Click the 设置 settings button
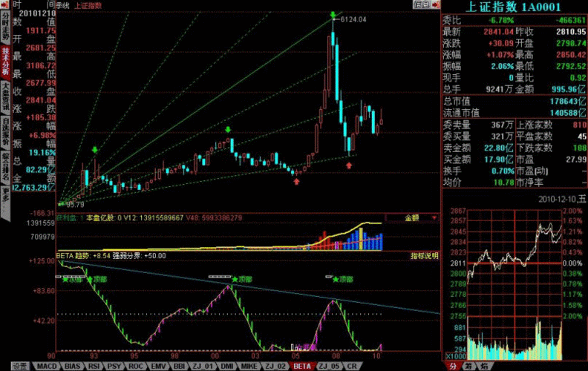This screenshot has width=588, height=371. click(20, 366)
